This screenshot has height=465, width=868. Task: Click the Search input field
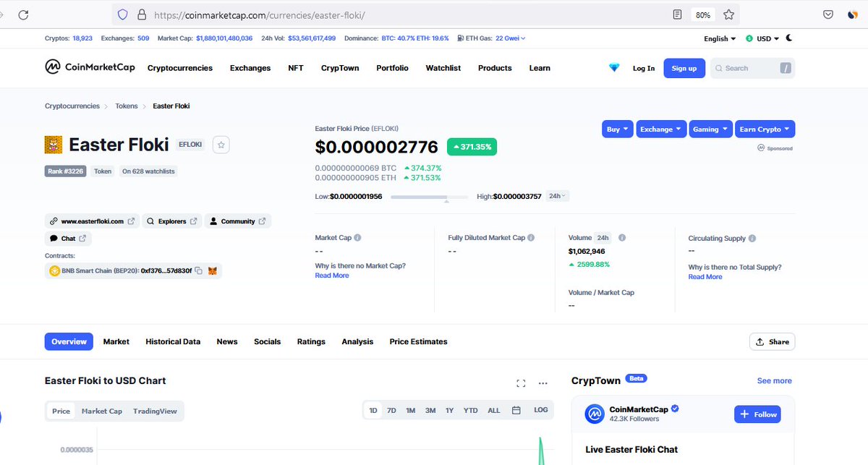tap(752, 68)
